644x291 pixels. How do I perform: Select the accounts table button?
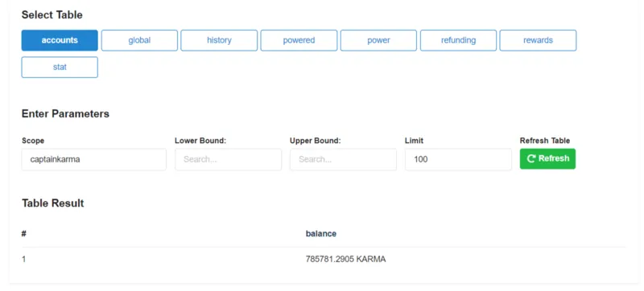[60, 40]
